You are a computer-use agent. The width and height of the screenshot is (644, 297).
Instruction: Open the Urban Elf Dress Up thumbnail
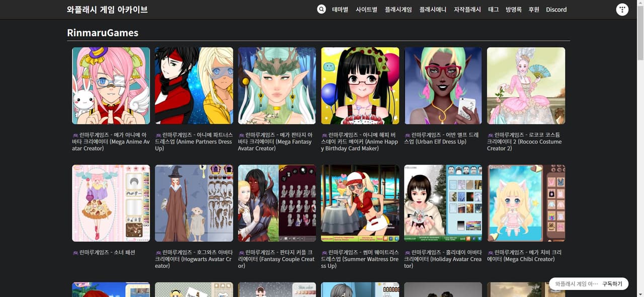coord(443,86)
